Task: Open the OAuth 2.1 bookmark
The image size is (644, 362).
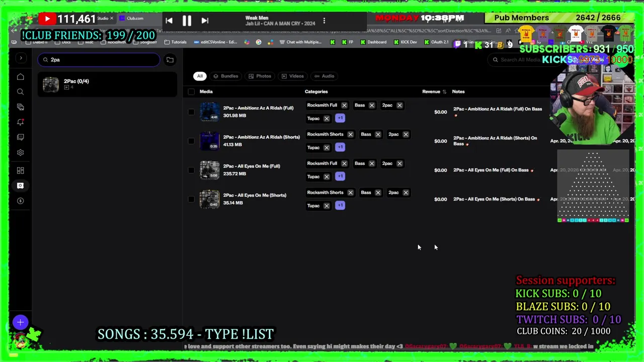Action: [x=436, y=42]
